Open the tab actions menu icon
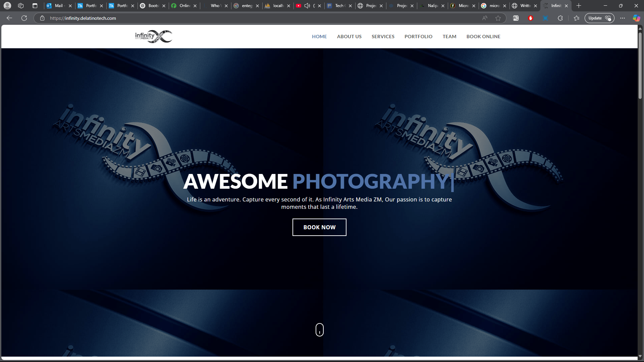This screenshot has width=644, height=362. [x=35, y=6]
